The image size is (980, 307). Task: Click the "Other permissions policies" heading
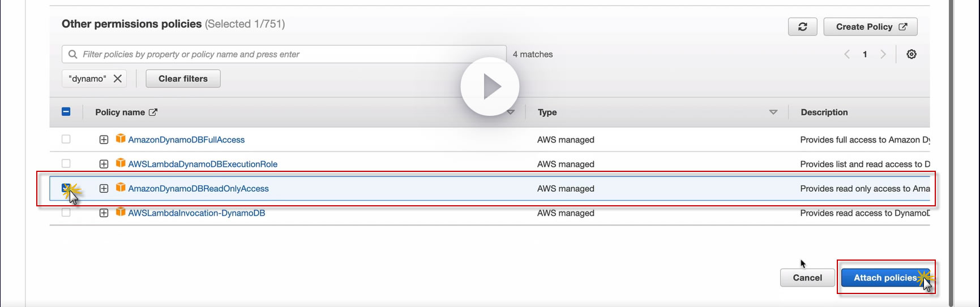(131, 24)
